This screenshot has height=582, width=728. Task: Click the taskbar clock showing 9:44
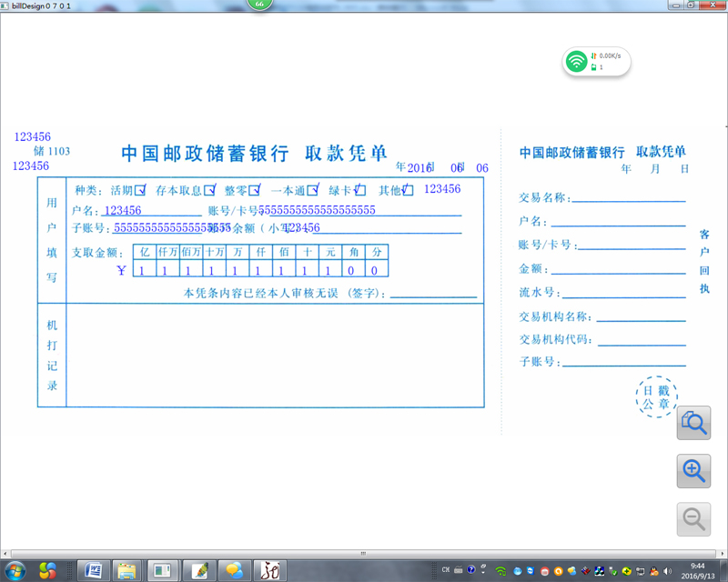click(x=697, y=570)
